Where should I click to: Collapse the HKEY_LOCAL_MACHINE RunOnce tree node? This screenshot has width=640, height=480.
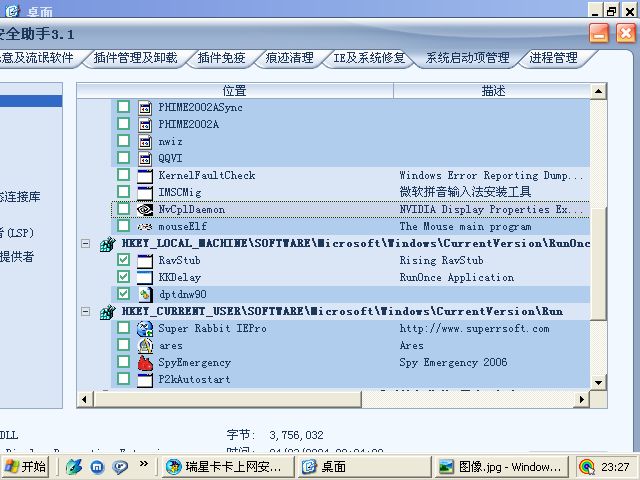(85, 244)
